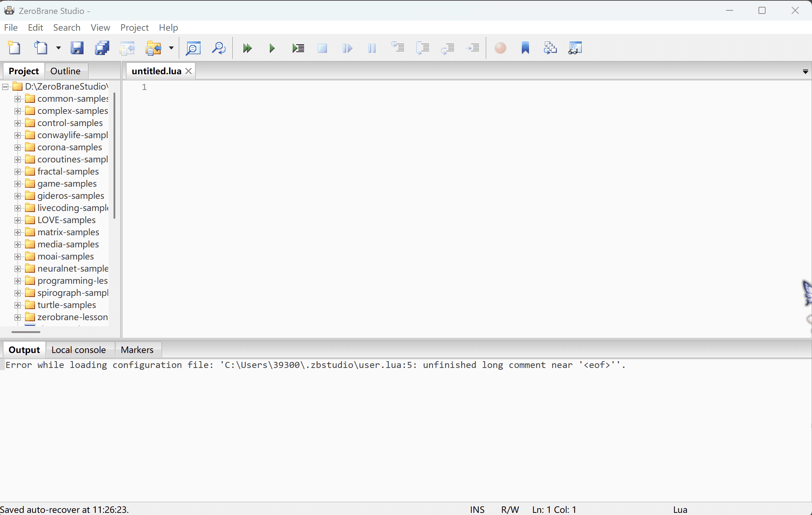
Task: Create a new document via toolbar icon
Action: [x=14, y=48]
